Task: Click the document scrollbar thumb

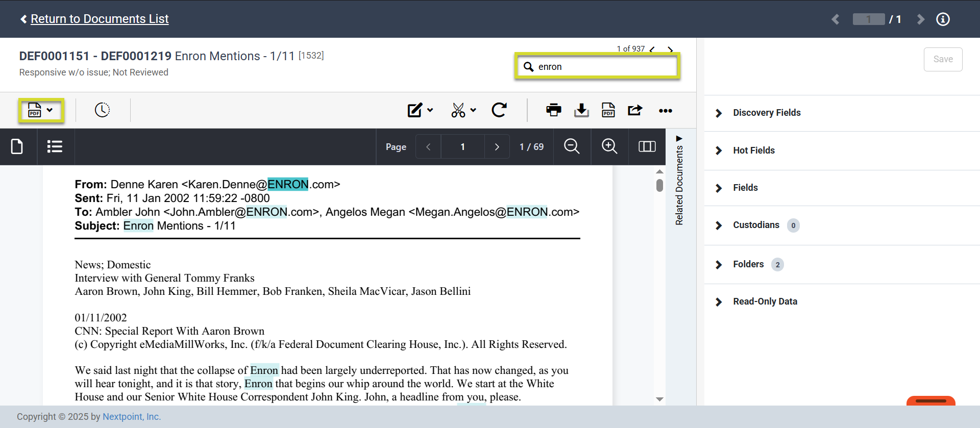Action: [x=659, y=185]
